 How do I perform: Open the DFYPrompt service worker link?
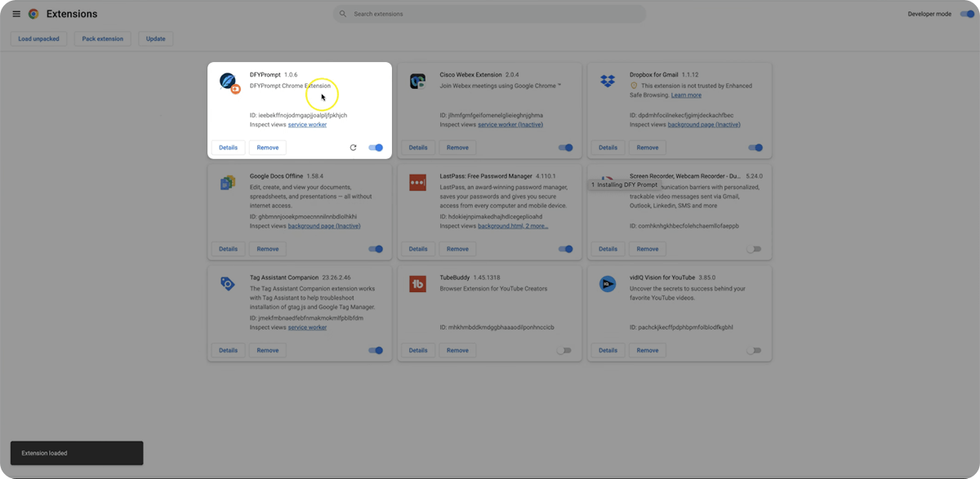pyautogui.click(x=307, y=125)
